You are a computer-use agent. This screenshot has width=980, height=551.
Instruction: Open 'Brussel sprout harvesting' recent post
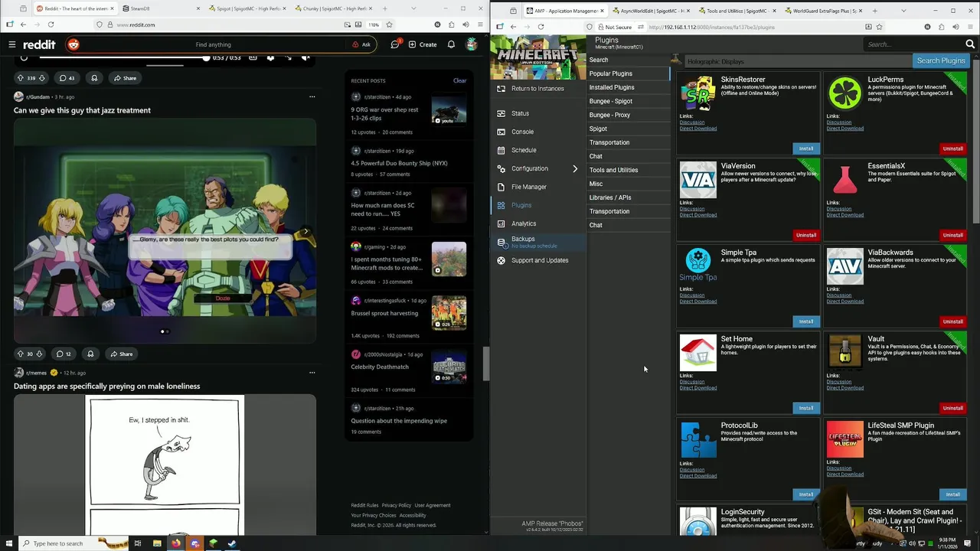point(384,313)
